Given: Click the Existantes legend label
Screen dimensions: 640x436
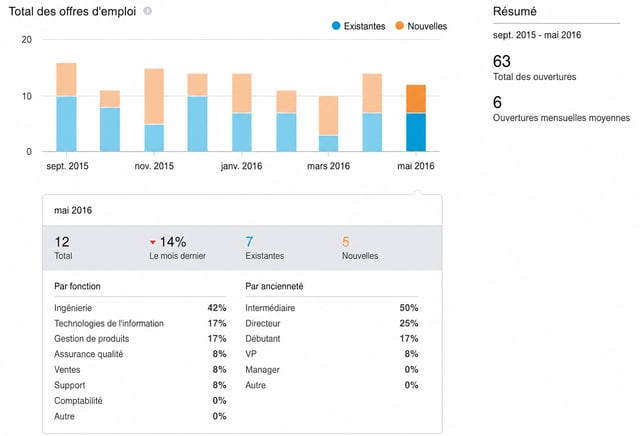Looking at the screenshot, I should [x=364, y=26].
